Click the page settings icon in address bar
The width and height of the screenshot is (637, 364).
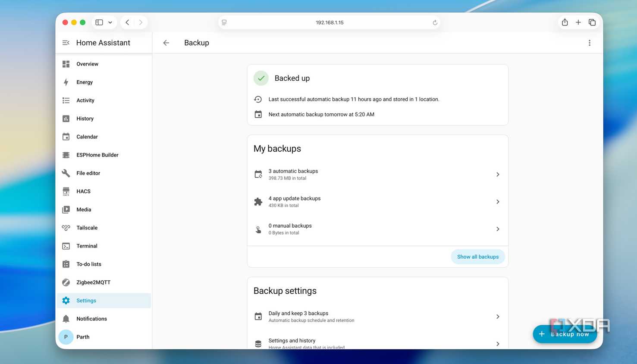coord(224,22)
